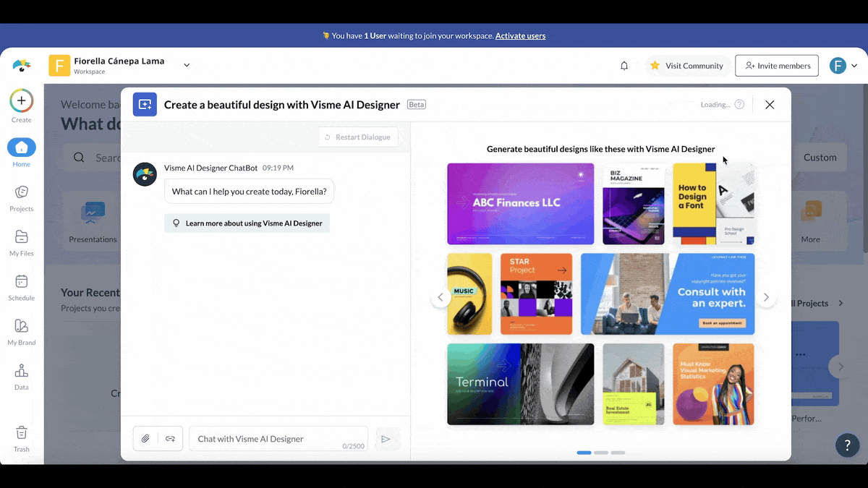
Task: Expand the workspace name dropdown
Action: tap(186, 64)
